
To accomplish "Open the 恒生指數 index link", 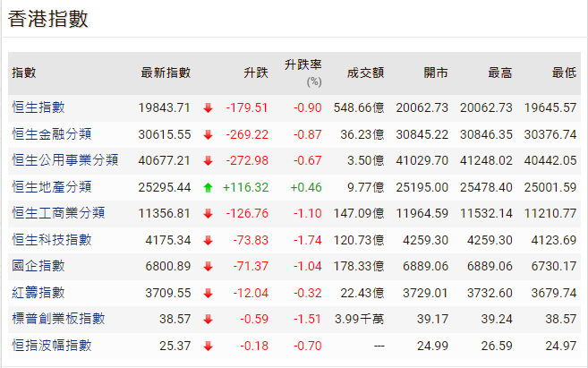I will tap(38, 108).
